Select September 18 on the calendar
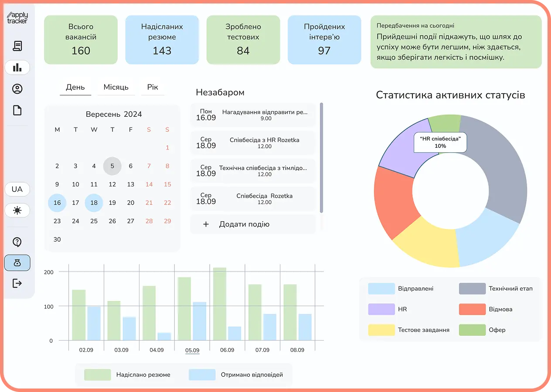 pos(94,203)
